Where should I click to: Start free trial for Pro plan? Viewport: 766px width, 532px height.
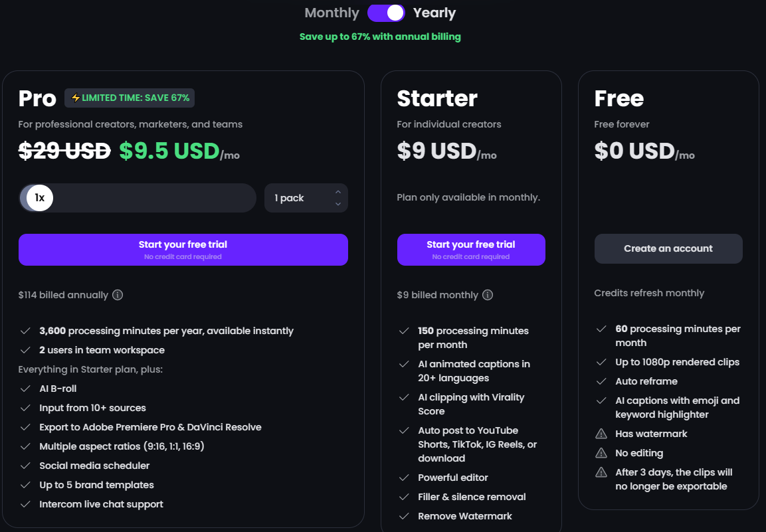(183, 249)
